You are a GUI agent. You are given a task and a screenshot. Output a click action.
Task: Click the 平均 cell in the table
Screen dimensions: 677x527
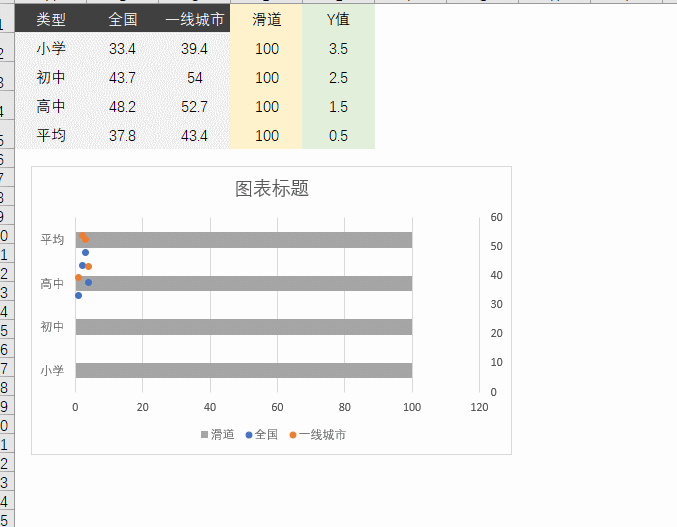(51, 135)
